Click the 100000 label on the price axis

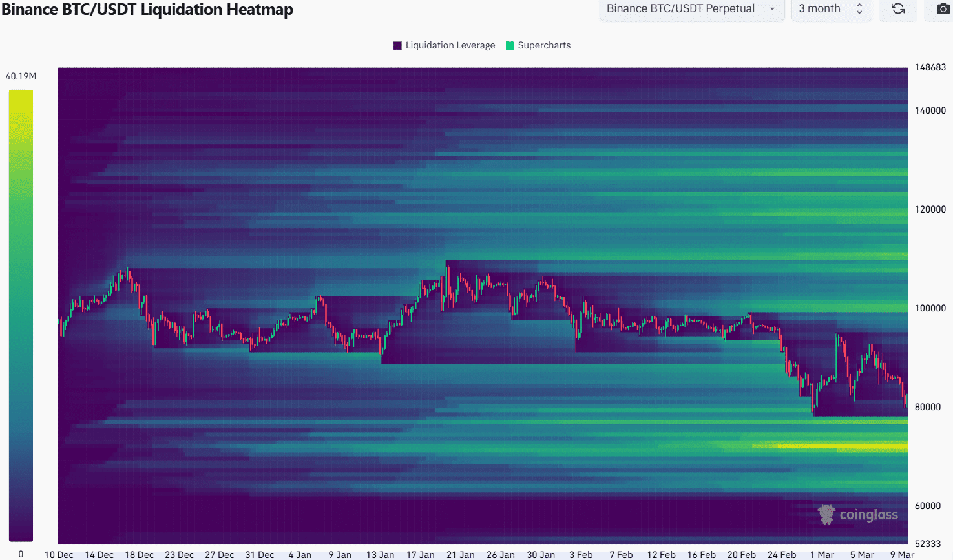(x=930, y=308)
